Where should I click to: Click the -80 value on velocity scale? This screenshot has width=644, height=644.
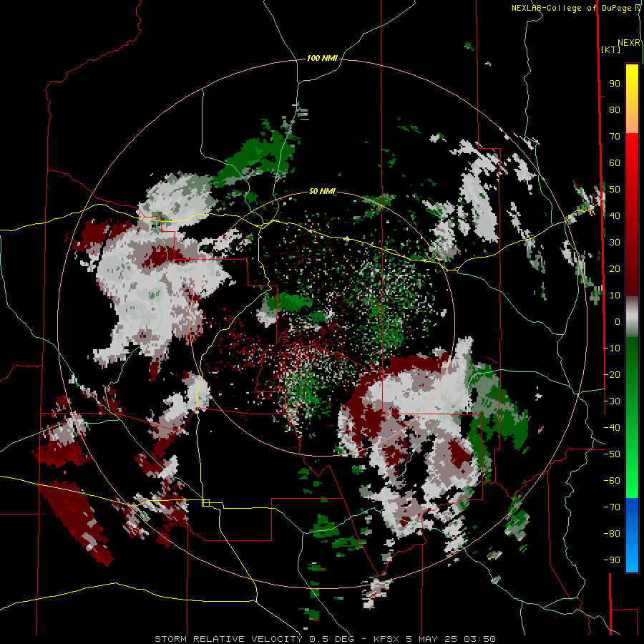pos(612,534)
